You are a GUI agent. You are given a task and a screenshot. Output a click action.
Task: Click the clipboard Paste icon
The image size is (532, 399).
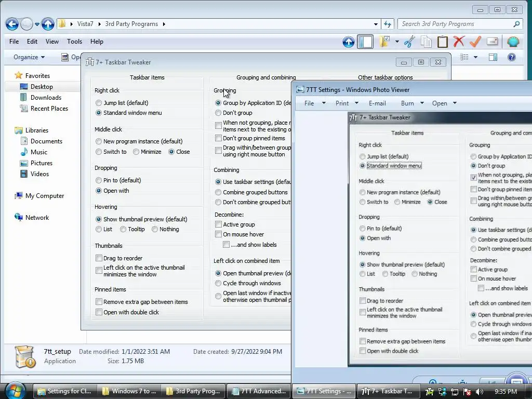tap(443, 42)
